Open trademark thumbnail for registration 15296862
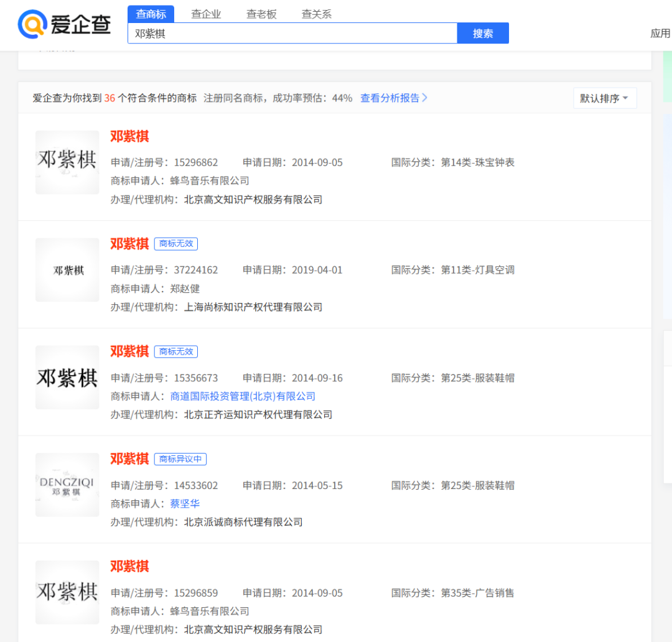Screen dimensions: 672x642 click(67, 162)
